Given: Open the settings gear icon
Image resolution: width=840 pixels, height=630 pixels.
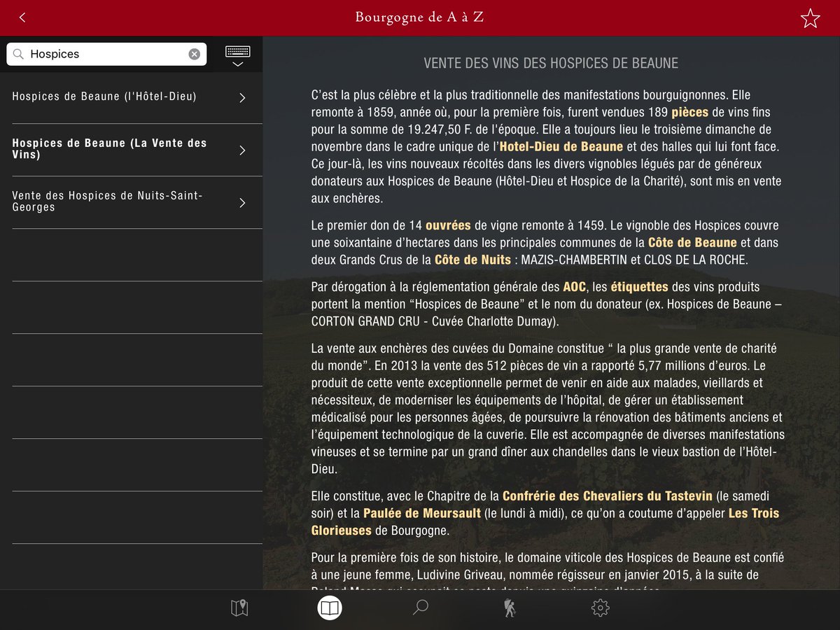Looking at the screenshot, I should tap(600, 608).
